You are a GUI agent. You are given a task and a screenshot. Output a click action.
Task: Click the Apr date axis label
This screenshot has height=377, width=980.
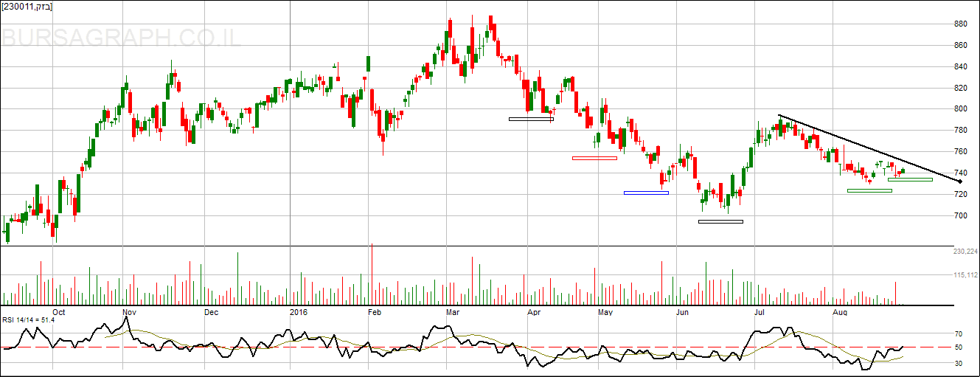pos(534,312)
